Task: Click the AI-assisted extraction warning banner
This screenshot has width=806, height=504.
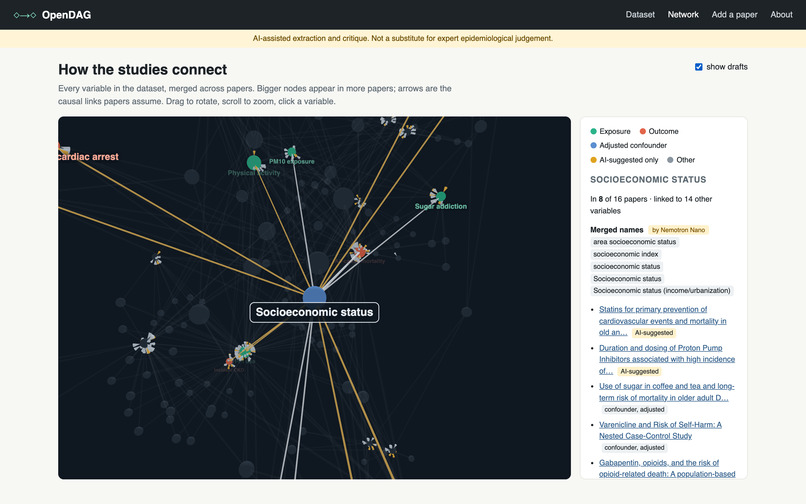Action: pos(403,39)
